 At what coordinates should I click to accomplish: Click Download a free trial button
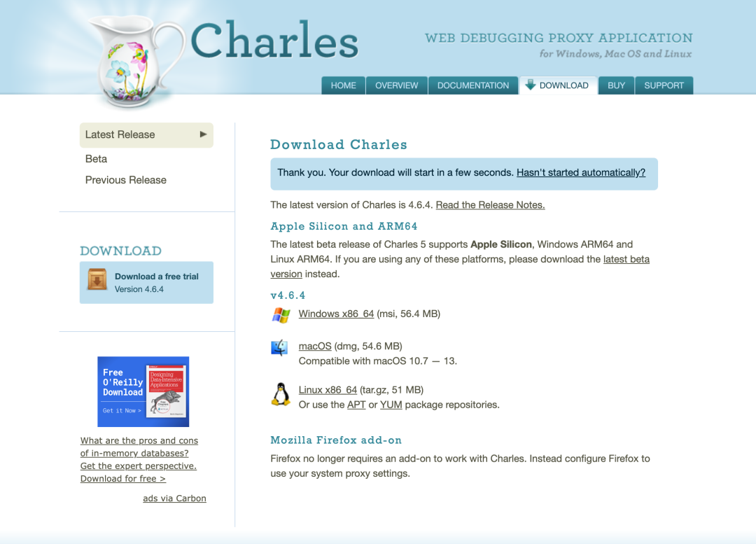pos(146,283)
